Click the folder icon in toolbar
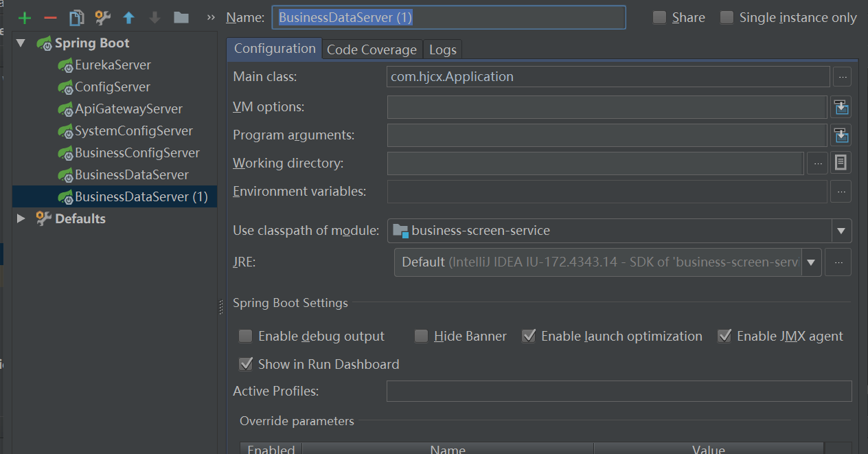 181,18
